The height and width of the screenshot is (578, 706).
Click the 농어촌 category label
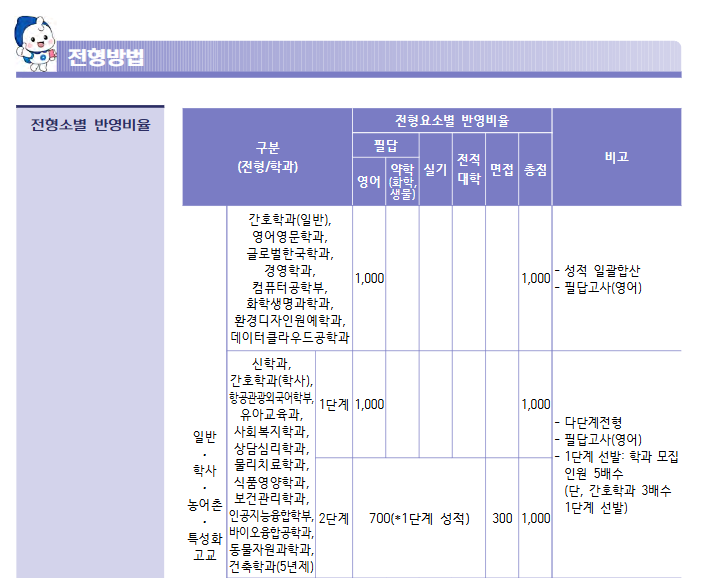point(204,504)
